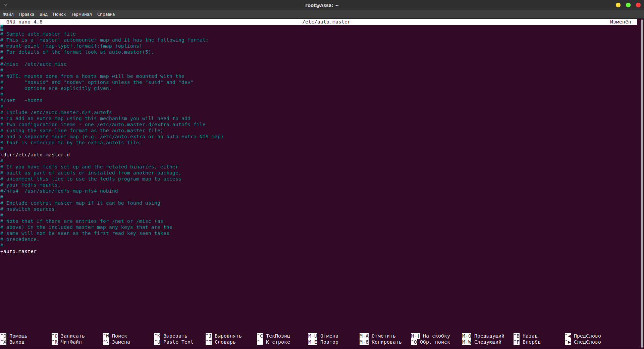Viewport: 644px width, 349px height.
Task: Open the terminal window dropdown arrow in the title bar
Action: [6, 5]
